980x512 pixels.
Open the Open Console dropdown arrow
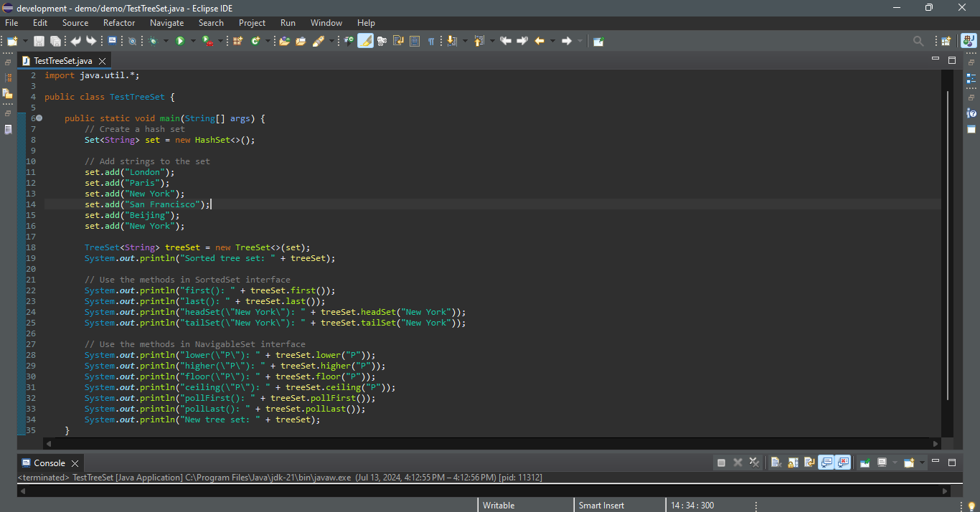(x=922, y=463)
